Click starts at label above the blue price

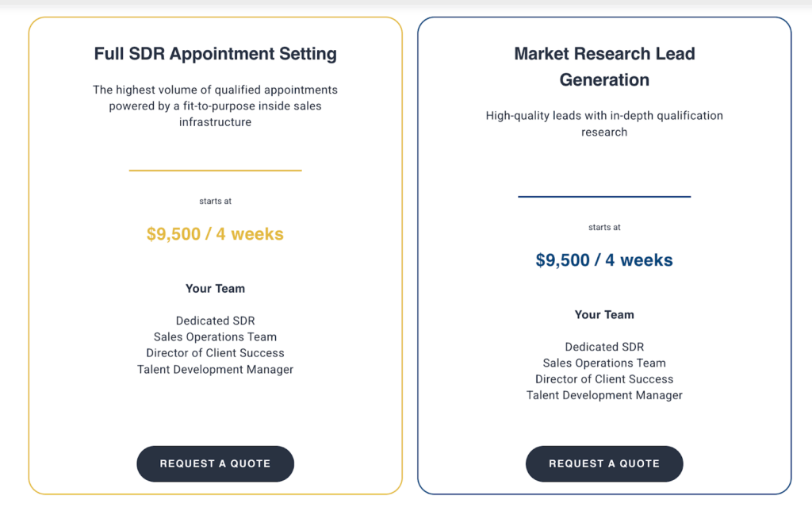(x=604, y=228)
